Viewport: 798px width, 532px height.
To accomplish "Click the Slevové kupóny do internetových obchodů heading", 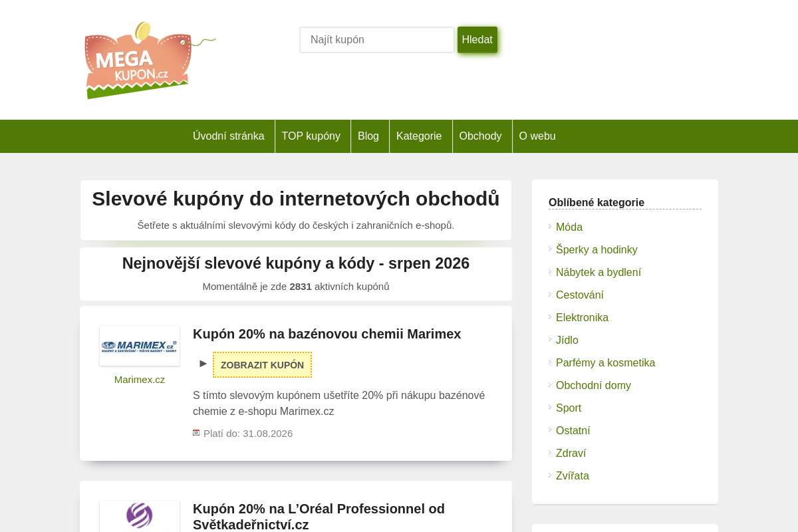I will coord(296,199).
